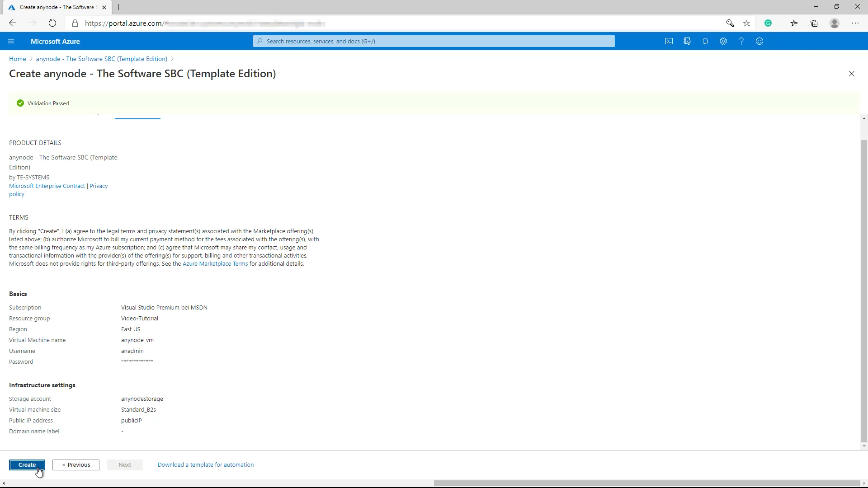Go to the Home breadcrumb
The image size is (868, 488).
(x=18, y=59)
